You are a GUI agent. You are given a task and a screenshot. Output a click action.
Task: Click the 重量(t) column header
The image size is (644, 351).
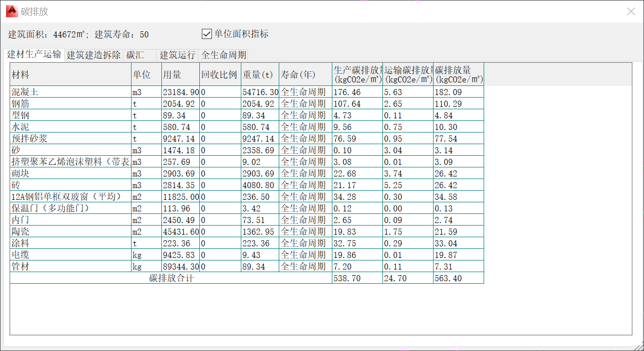[x=260, y=75]
